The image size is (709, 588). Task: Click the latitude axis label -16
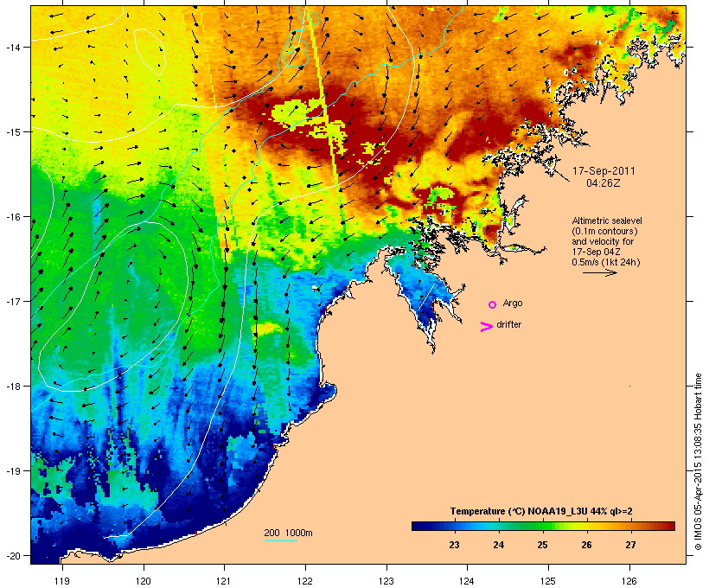click(12, 217)
